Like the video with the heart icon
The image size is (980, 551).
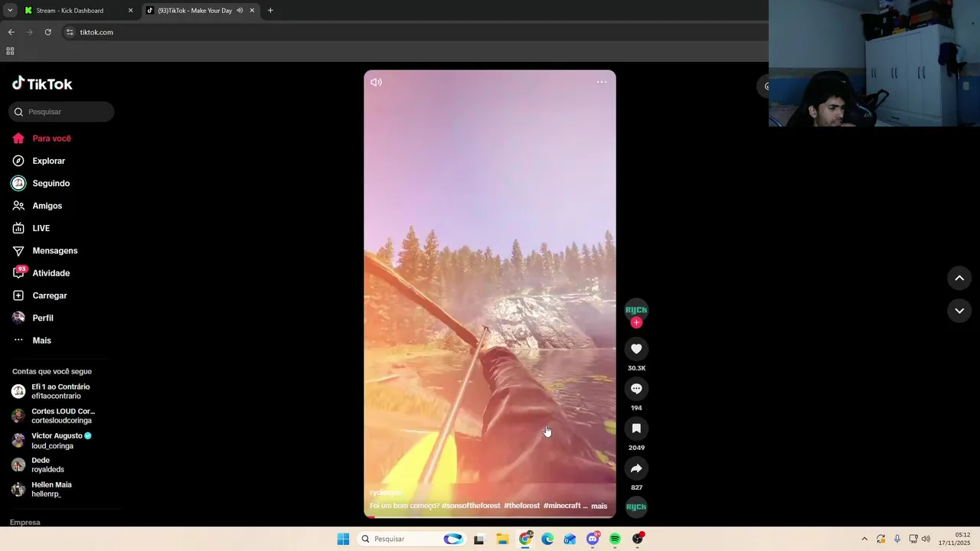(x=636, y=349)
